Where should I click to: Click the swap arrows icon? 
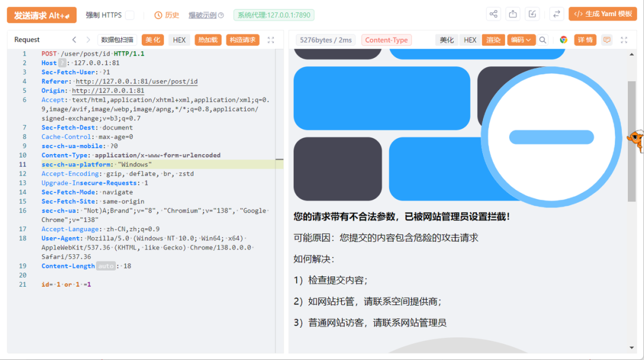tap(556, 14)
